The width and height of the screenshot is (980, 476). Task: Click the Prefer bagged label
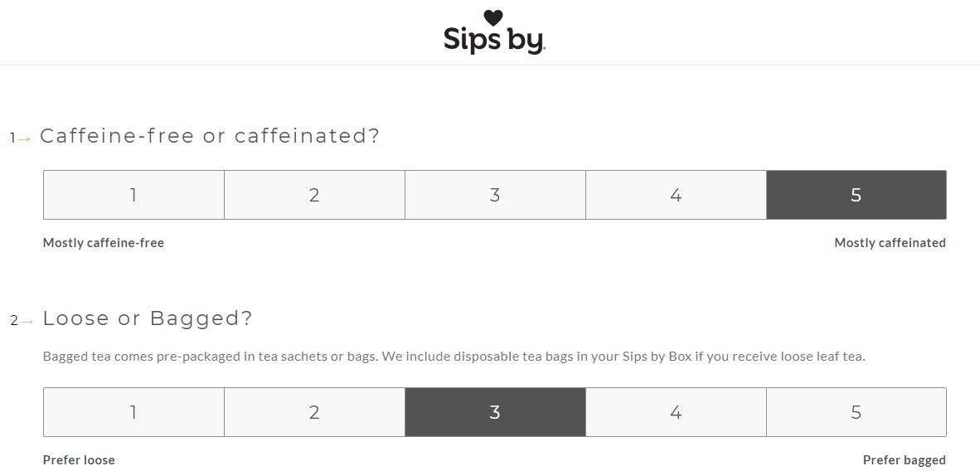point(905,460)
